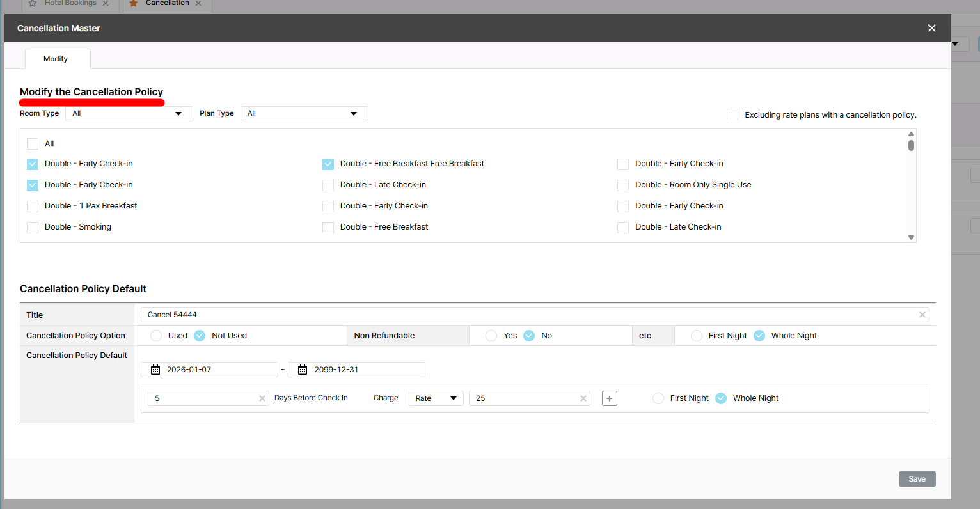This screenshot has width=980, height=509.
Task: Click the rate plan list scrollbar down arrow
Action: tap(911, 237)
